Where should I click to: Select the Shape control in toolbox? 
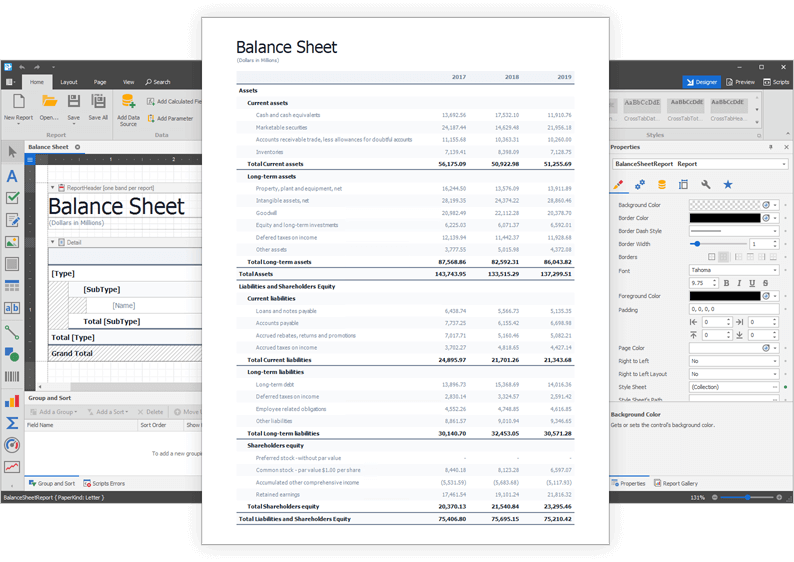12,354
